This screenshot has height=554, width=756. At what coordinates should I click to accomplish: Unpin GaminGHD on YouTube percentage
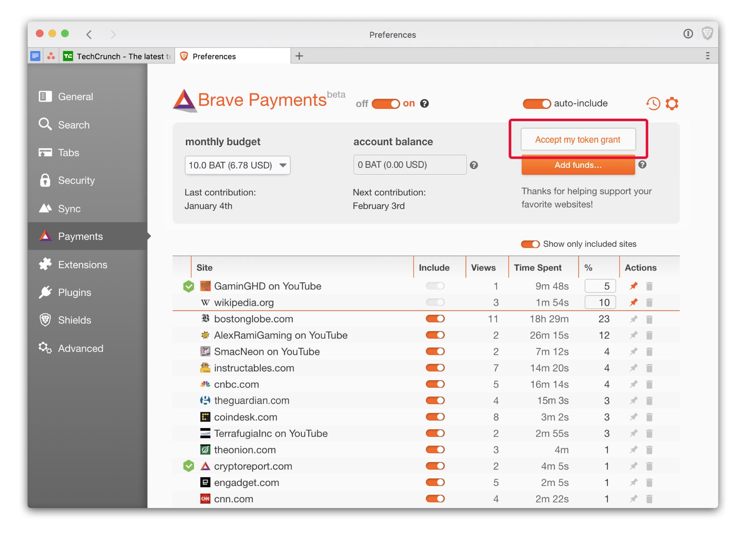(633, 286)
